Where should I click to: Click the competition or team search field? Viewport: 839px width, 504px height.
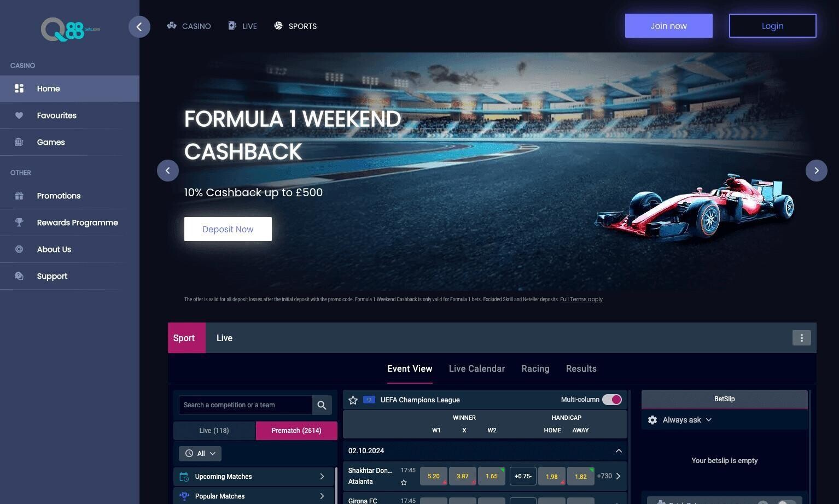(x=245, y=405)
